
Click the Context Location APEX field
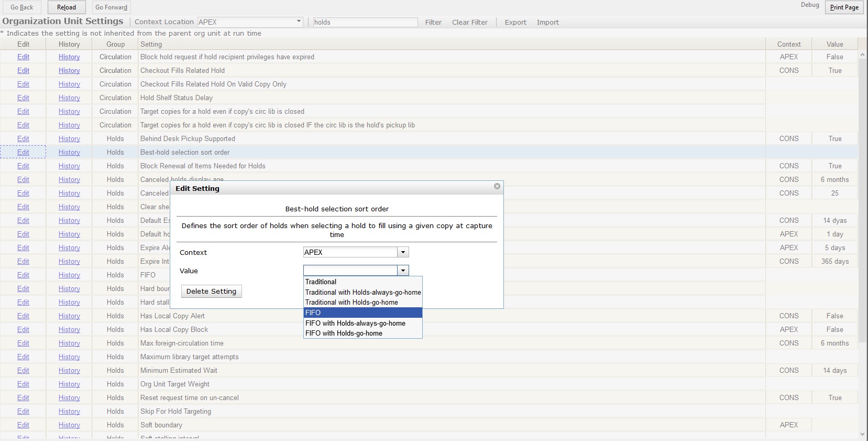coord(246,22)
